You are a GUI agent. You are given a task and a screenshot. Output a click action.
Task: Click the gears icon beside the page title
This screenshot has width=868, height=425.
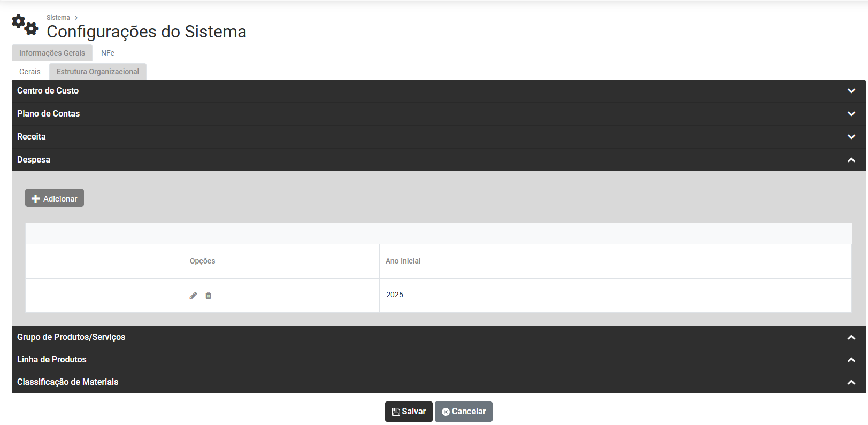[x=25, y=25]
